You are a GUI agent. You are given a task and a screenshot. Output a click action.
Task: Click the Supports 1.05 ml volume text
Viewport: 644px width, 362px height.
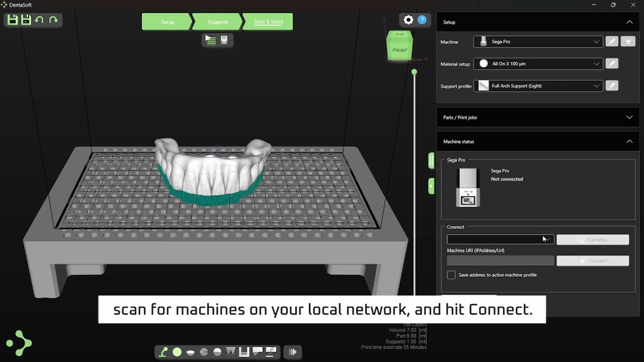407,342
